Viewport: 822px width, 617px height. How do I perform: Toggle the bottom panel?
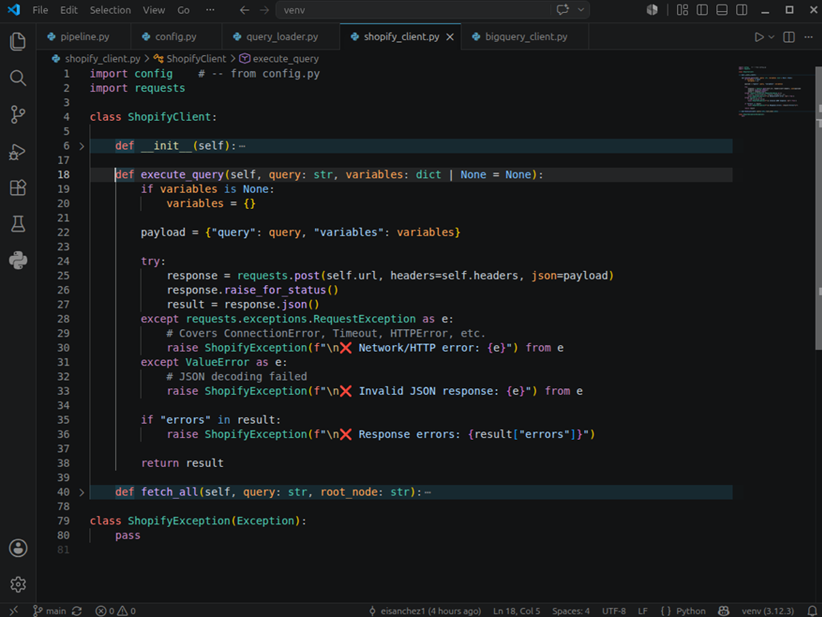722,10
